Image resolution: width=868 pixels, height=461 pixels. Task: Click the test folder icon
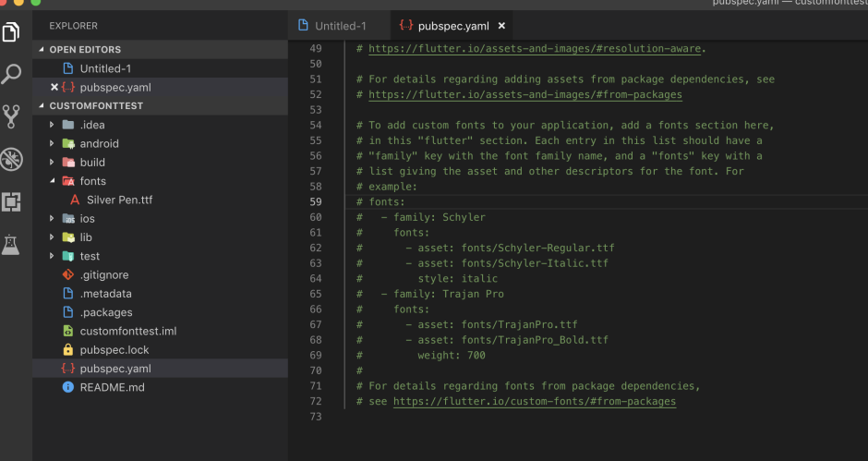(x=68, y=256)
